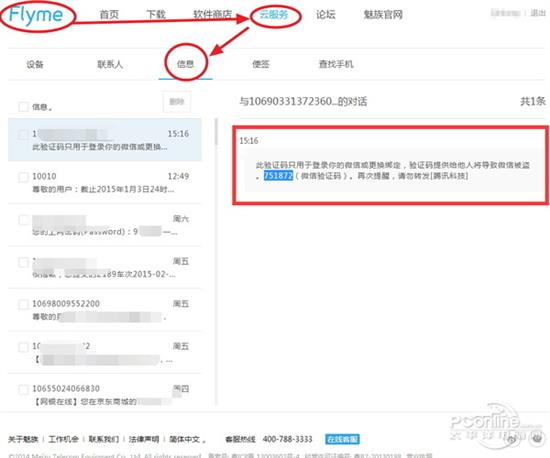Click highlighted verification code 751872
Screen dimensions: 550x458
278,175
